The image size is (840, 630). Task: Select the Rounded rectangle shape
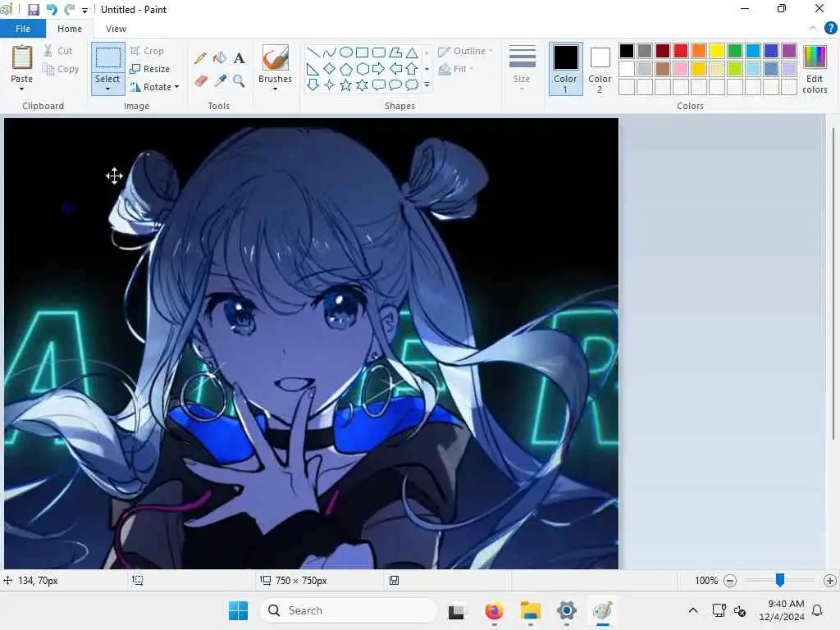[x=379, y=52]
